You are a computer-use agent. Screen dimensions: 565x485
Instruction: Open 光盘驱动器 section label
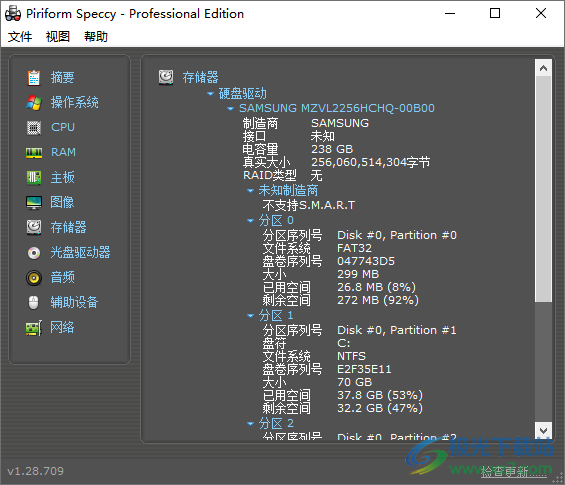(x=80, y=252)
